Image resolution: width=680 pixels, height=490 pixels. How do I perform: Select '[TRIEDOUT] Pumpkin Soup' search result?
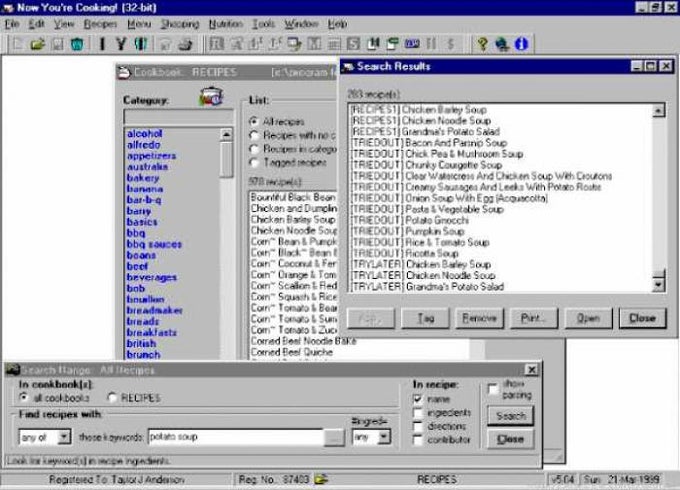pos(408,231)
